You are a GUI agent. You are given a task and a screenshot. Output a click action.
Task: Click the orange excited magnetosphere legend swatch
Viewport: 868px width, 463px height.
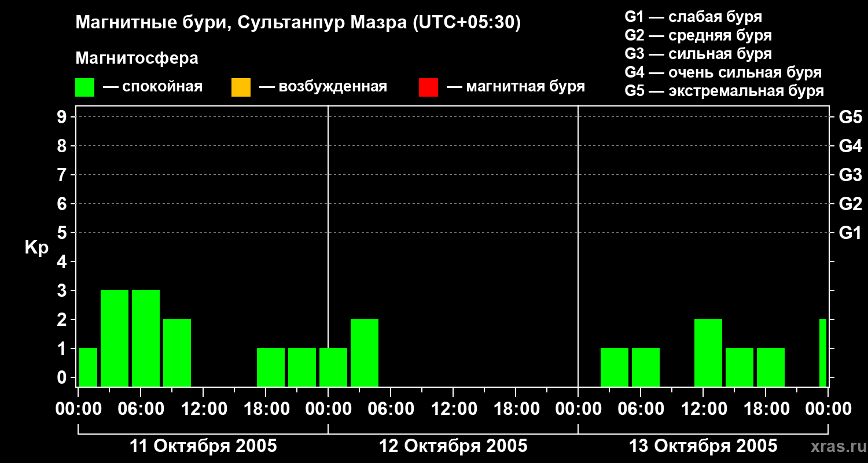[x=241, y=87]
